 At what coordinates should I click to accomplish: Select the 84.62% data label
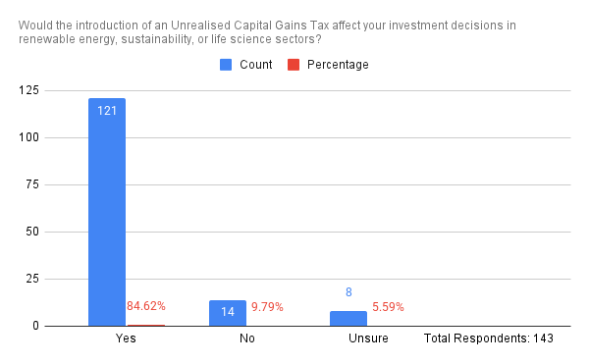[145, 306]
